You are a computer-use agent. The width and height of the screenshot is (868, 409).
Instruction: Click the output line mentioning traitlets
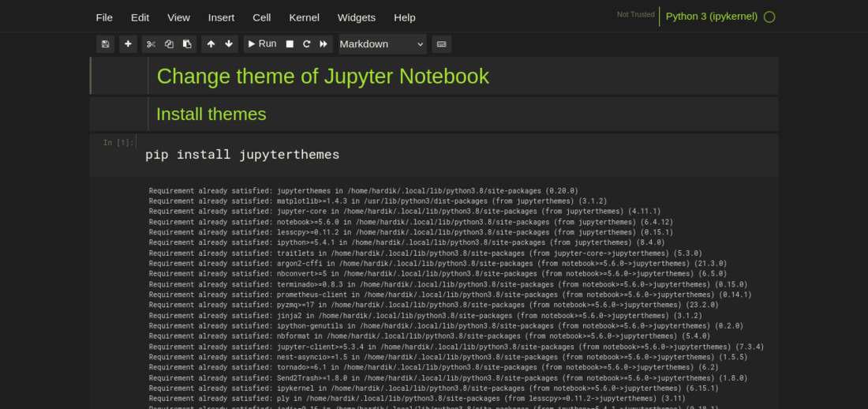(425, 253)
